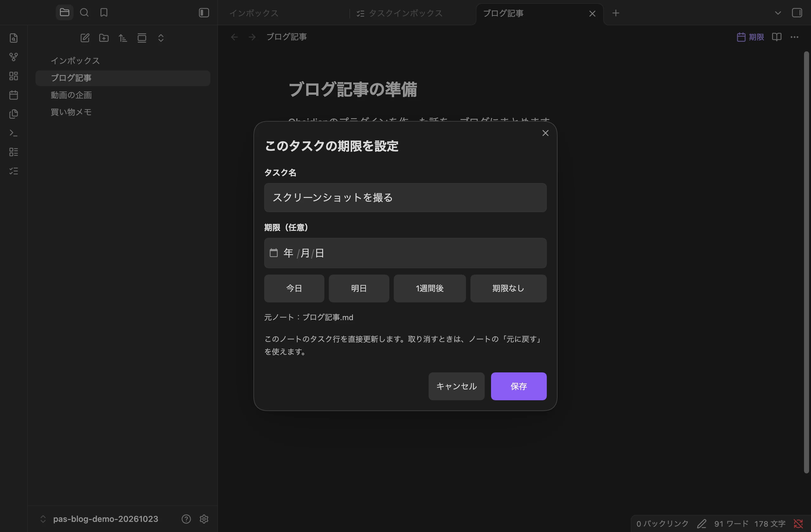Screen dimensions: 811x532
Task: Open quick switcher ribbon icon
Action: click(x=14, y=38)
